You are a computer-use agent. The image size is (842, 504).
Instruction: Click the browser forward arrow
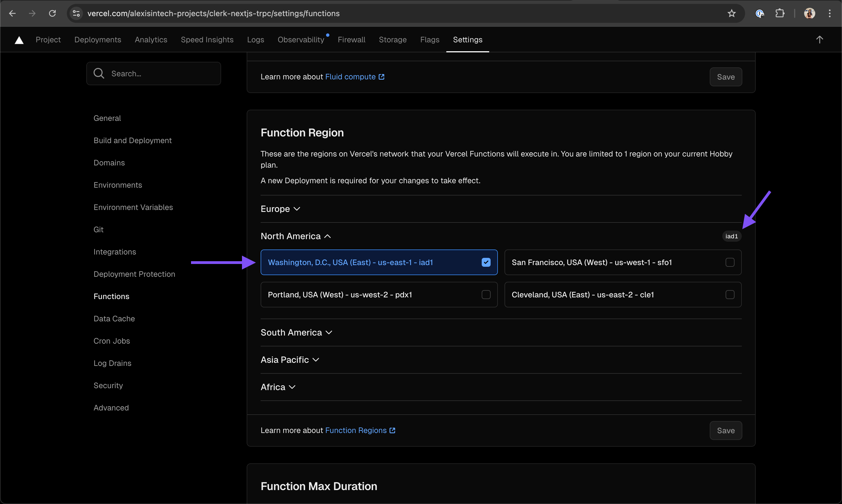[32, 13]
